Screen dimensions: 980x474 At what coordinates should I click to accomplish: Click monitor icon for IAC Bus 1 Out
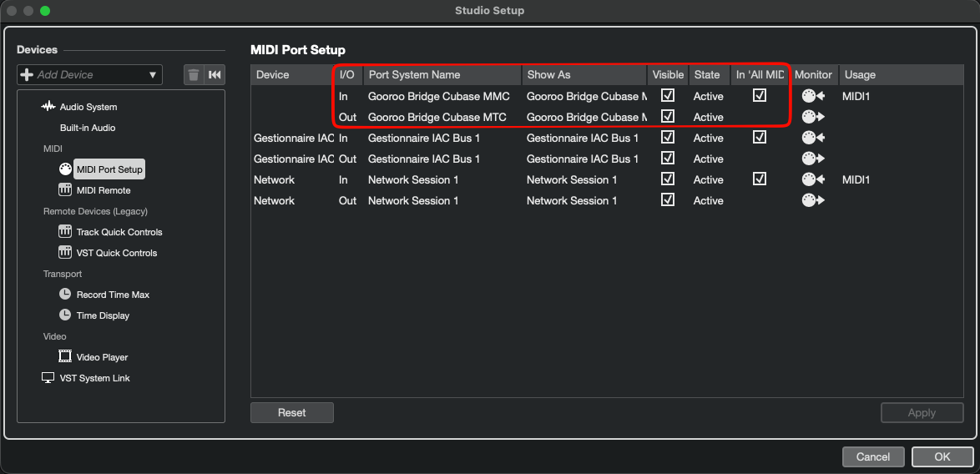(x=813, y=159)
